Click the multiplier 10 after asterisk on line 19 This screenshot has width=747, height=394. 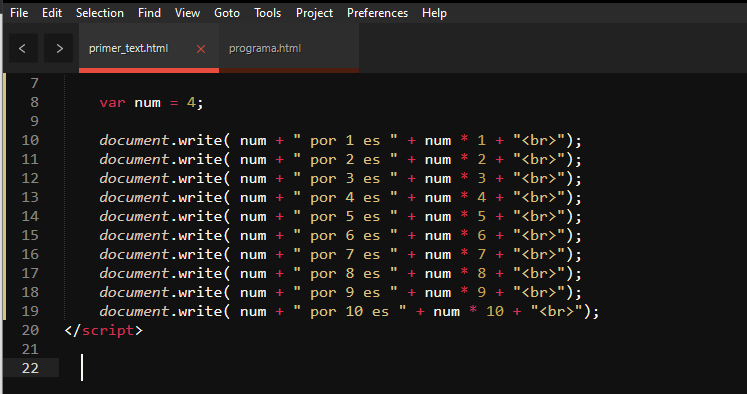point(495,312)
